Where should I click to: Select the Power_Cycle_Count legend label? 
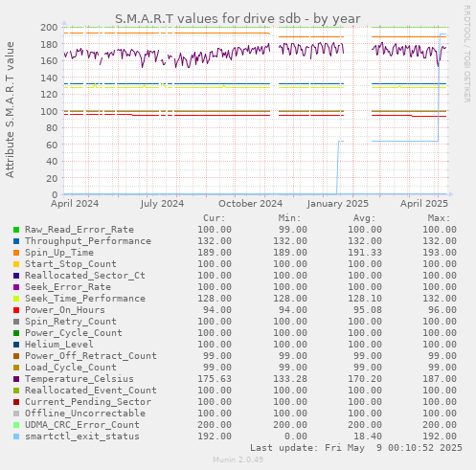74,333
